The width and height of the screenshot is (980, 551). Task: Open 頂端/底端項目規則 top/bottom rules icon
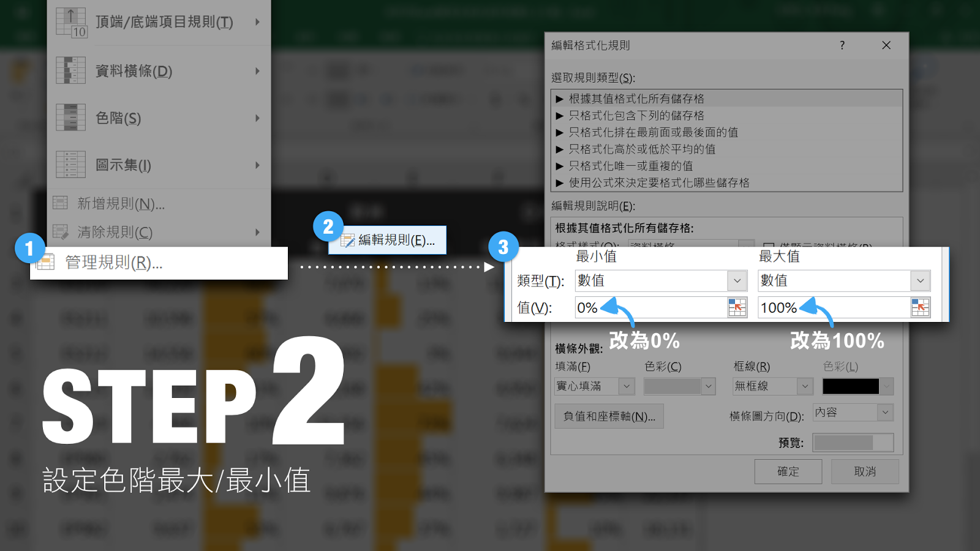(x=70, y=21)
